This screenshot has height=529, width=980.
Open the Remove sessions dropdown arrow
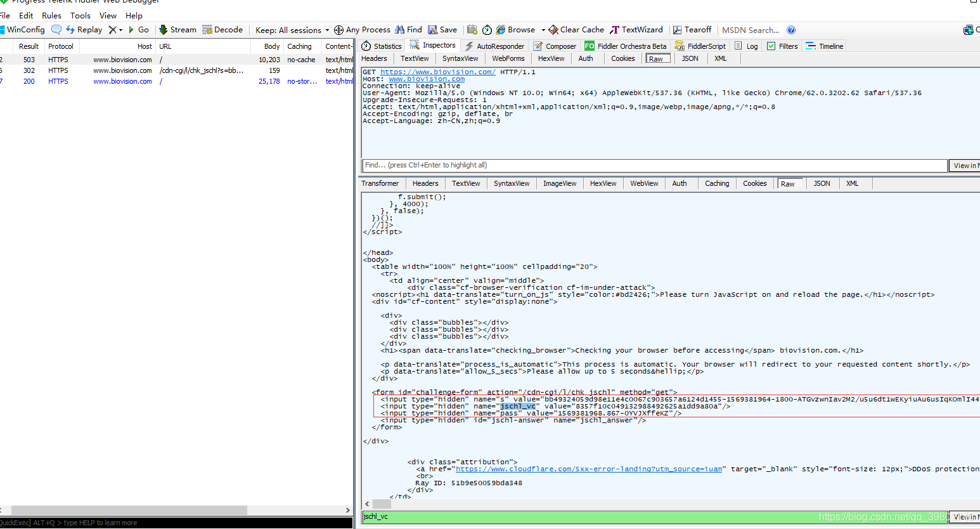(120, 30)
